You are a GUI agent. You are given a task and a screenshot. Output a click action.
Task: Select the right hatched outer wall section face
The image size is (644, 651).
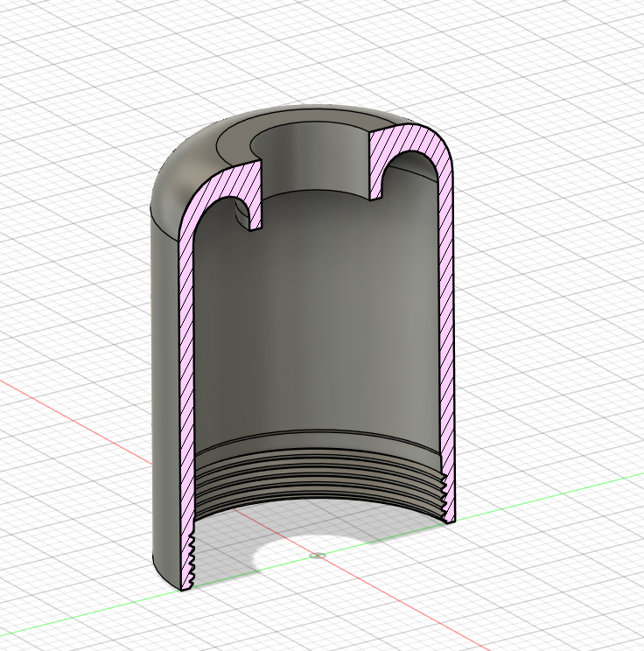pos(446,332)
